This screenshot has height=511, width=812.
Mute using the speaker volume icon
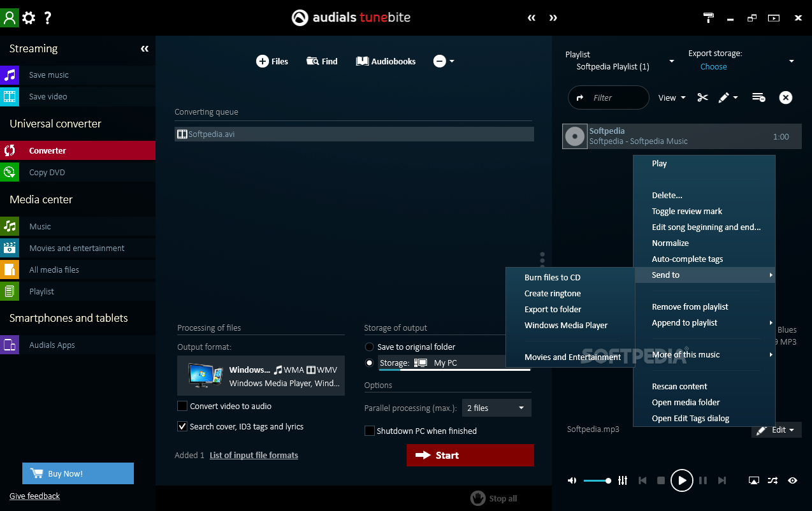[x=572, y=480]
